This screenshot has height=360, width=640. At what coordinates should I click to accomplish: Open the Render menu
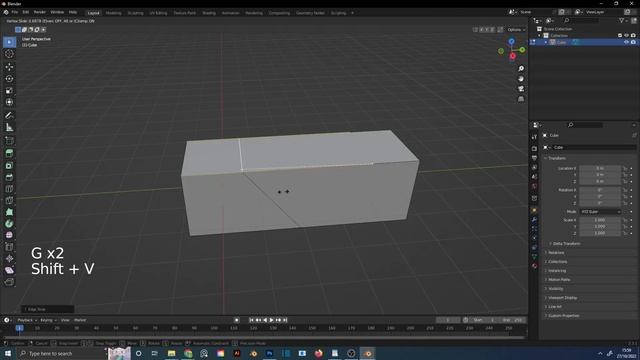[40, 13]
